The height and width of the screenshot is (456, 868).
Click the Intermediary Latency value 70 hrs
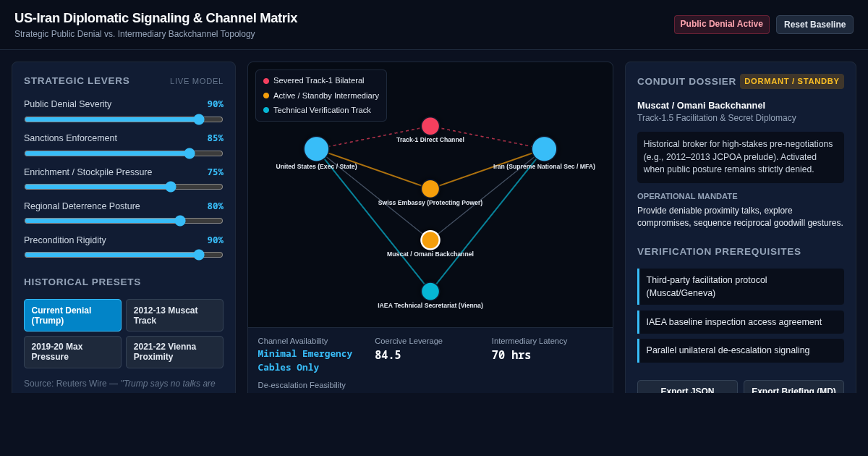coord(511,355)
